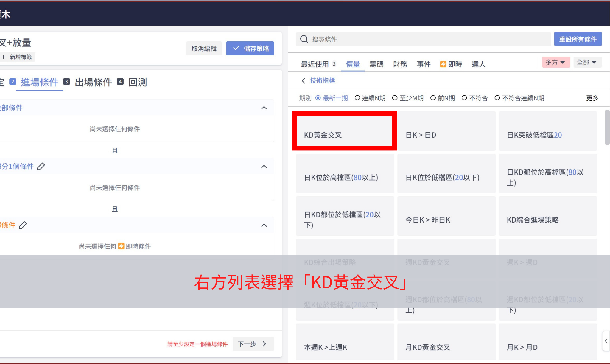Click the pencil icon beside 部分1個條件
The height and width of the screenshot is (364, 610).
[x=41, y=167]
